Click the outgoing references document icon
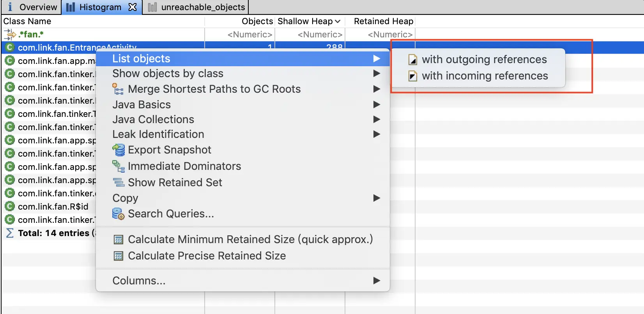 [x=413, y=60]
